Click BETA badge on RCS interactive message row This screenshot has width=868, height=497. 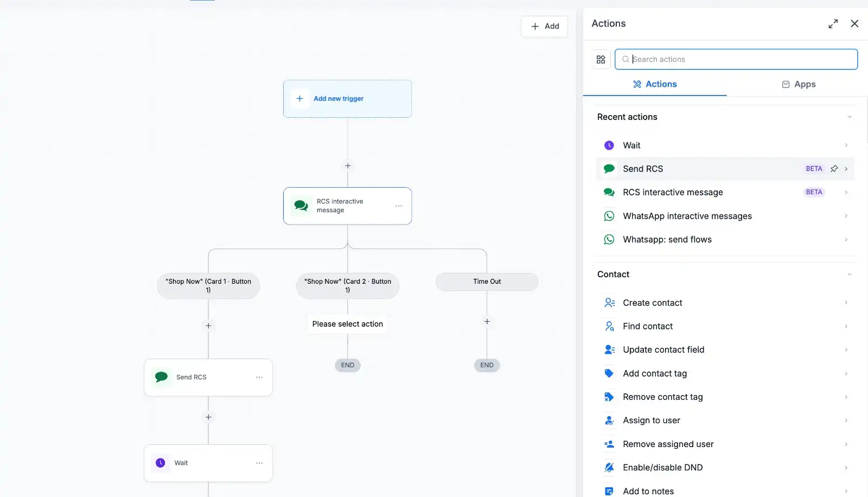pyautogui.click(x=814, y=192)
